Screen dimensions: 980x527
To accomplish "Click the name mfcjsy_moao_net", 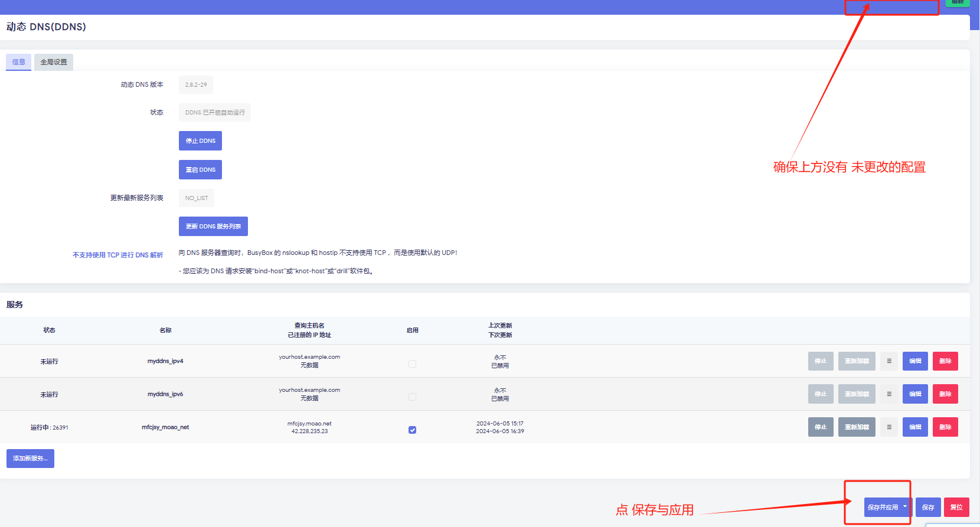I will pyautogui.click(x=165, y=427).
